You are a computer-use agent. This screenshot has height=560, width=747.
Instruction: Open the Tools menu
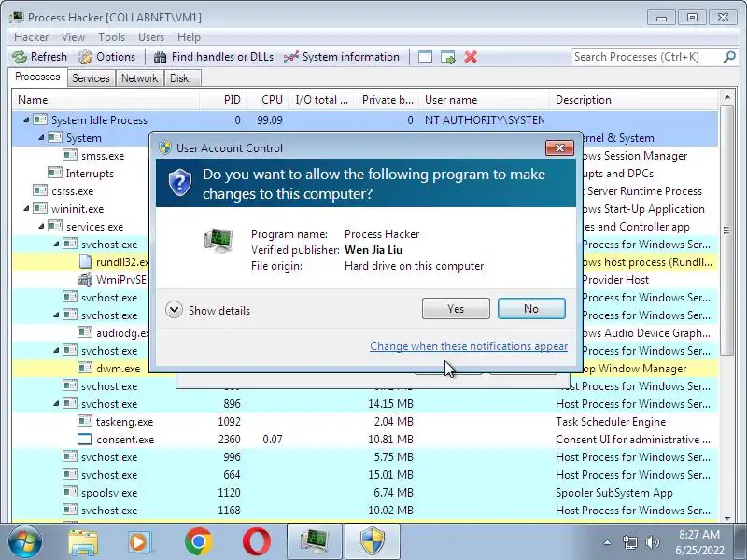pyautogui.click(x=111, y=37)
